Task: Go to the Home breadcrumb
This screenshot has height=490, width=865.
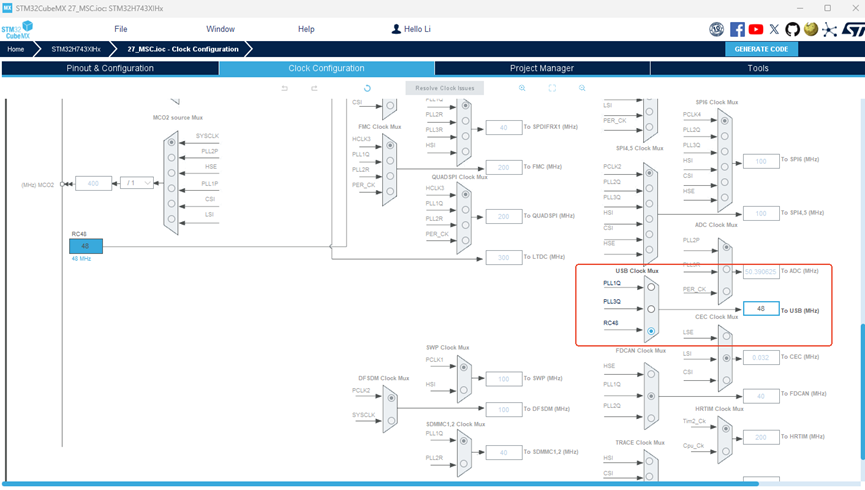Action: [15, 49]
